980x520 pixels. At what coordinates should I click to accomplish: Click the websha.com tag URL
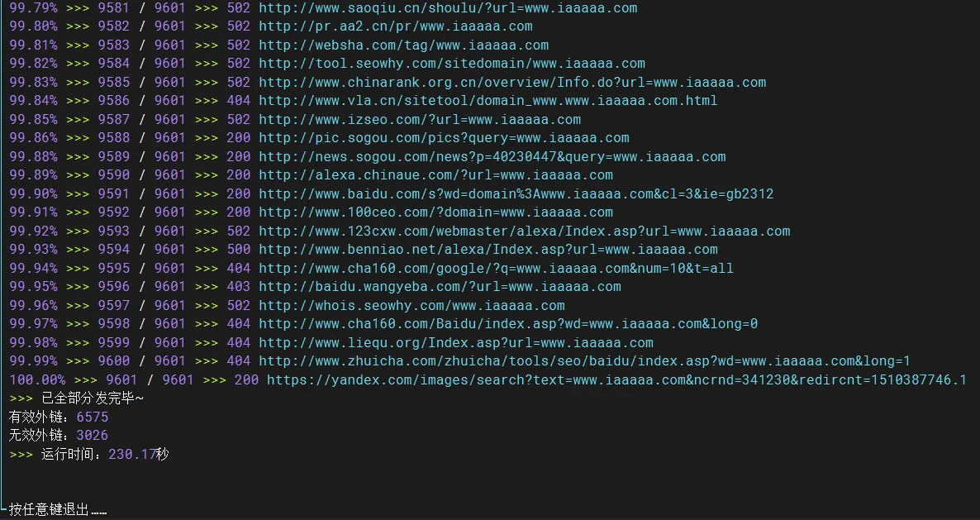[404, 45]
